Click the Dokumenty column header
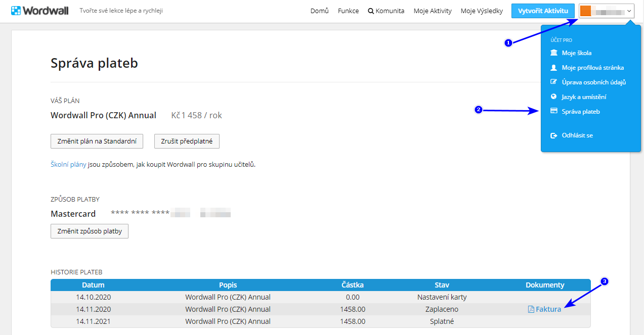This screenshot has height=335, width=644. 545,285
